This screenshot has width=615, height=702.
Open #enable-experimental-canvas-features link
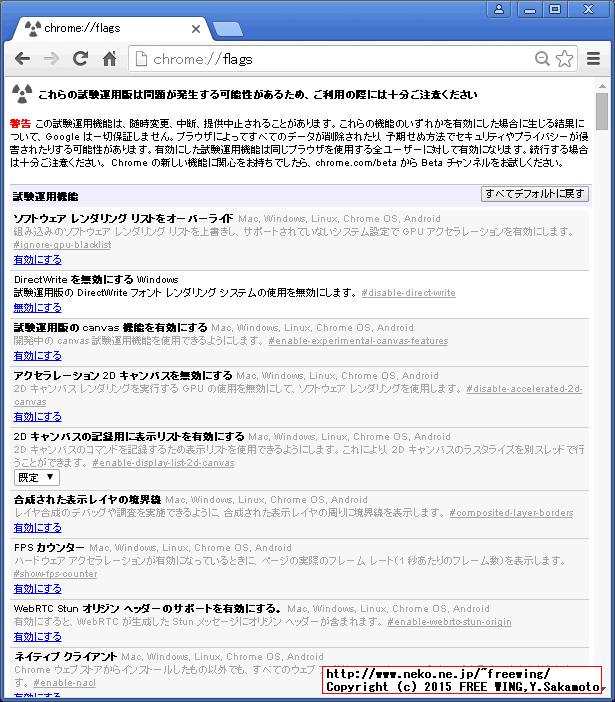point(358,341)
